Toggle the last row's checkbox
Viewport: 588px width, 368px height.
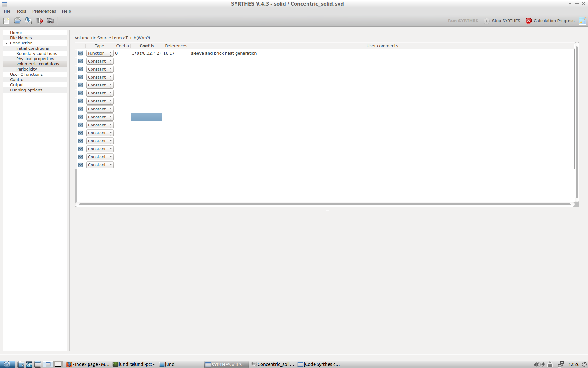pos(81,165)
